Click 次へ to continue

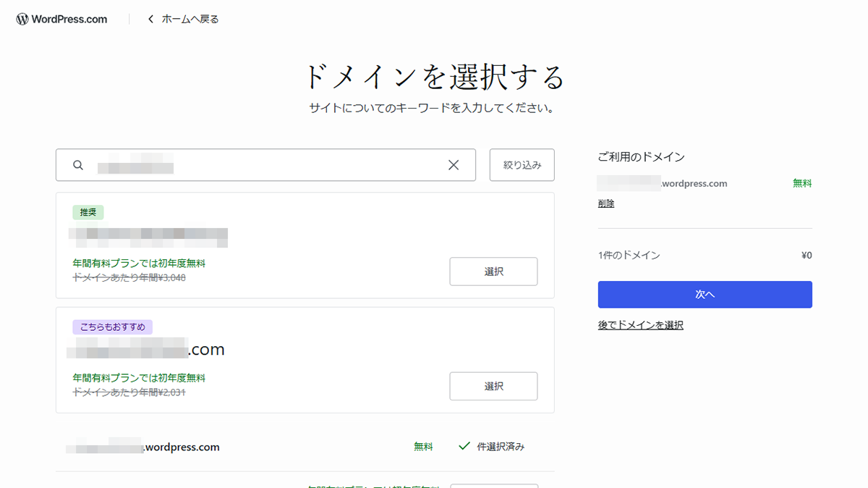705,294
